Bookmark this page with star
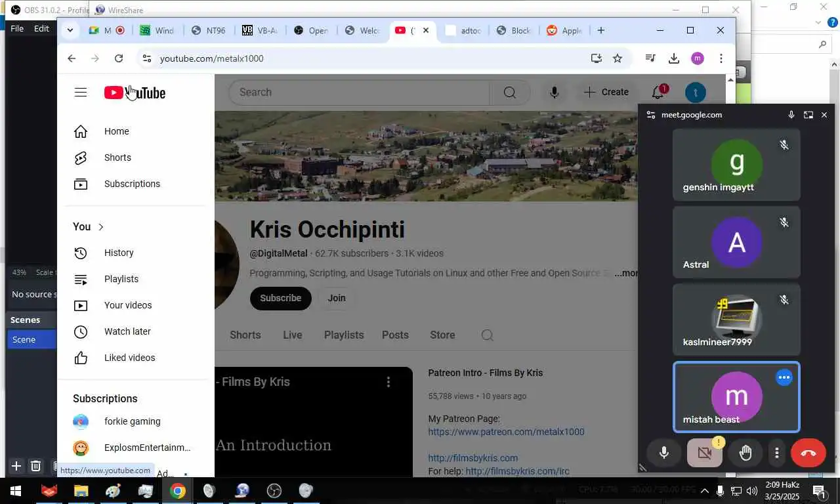 (x=618, y=58)
